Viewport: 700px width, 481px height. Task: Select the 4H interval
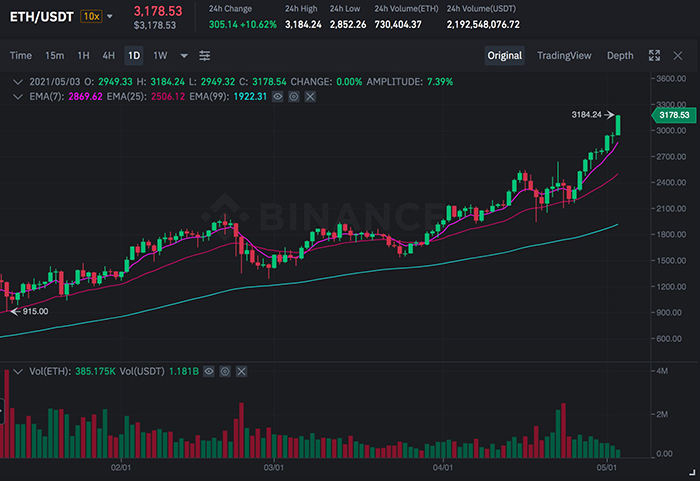click(108, 55)
